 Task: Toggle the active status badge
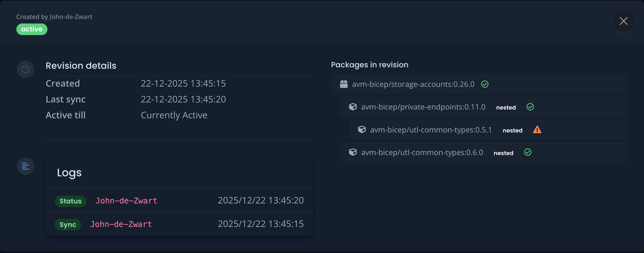32,29
